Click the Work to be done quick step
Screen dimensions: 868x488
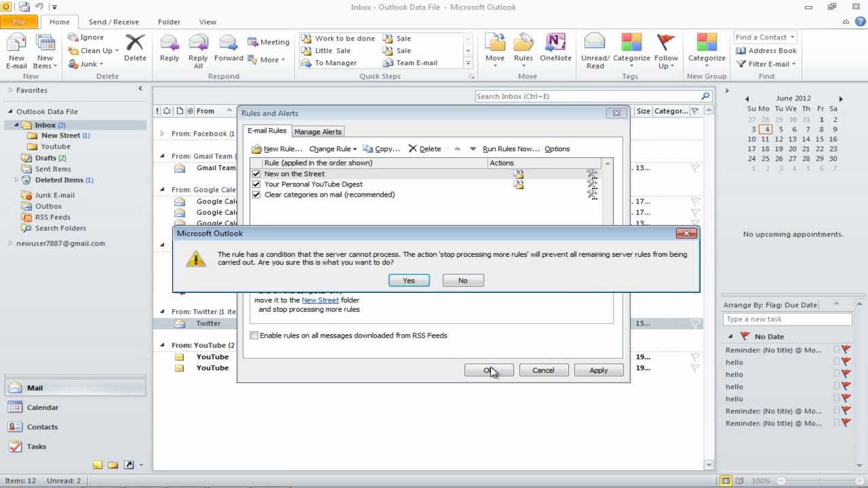pos(338,39)
